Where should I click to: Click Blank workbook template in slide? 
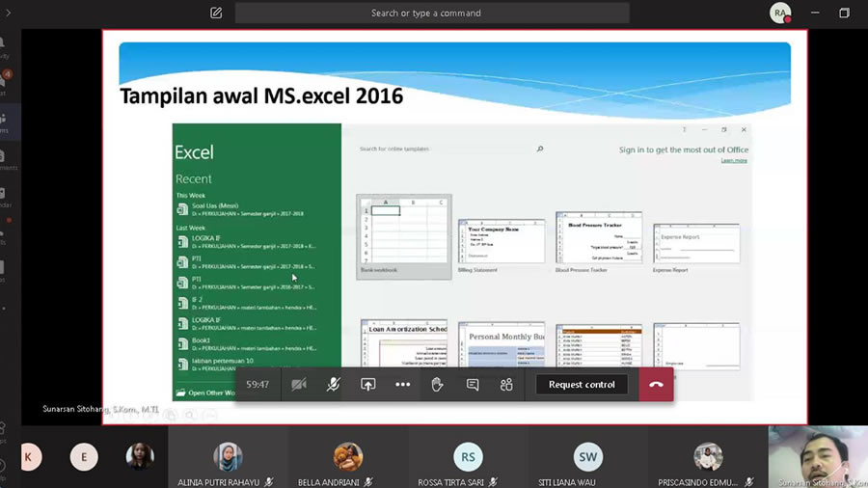coord(403,236)
